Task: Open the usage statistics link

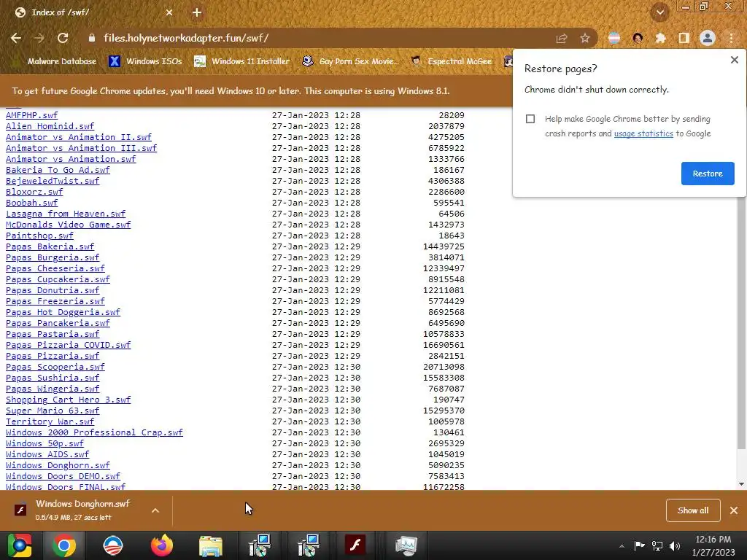Action: pyautogui.click(x=643, y=134)
